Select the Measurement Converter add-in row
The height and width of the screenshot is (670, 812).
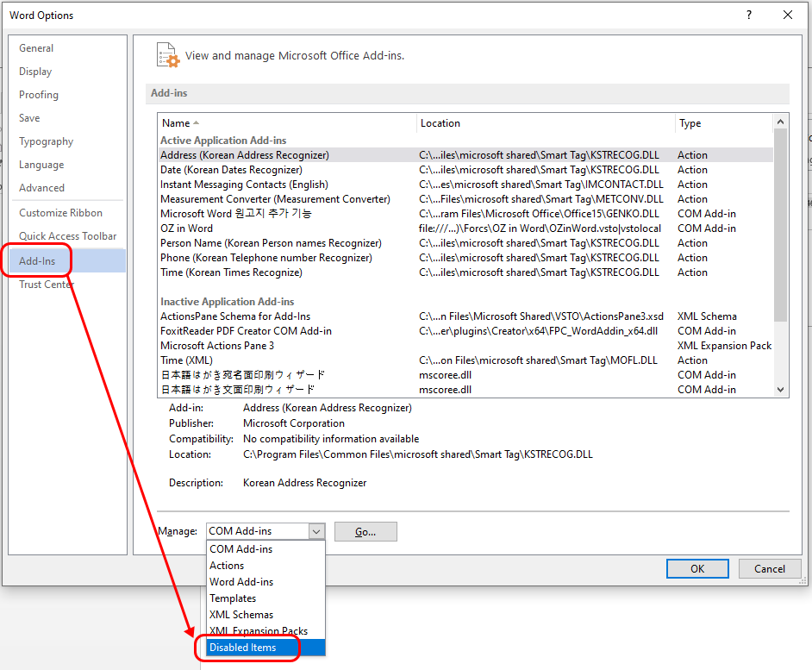click(465, 199)
